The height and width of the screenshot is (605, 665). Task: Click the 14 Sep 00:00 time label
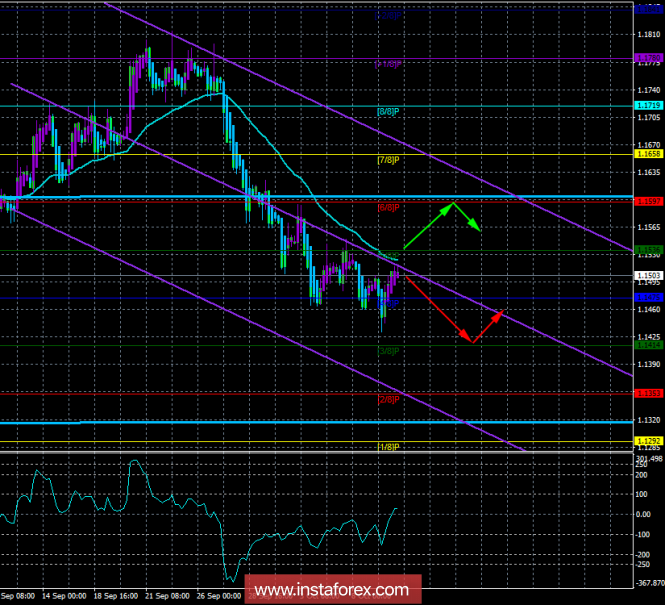(64, 596)
